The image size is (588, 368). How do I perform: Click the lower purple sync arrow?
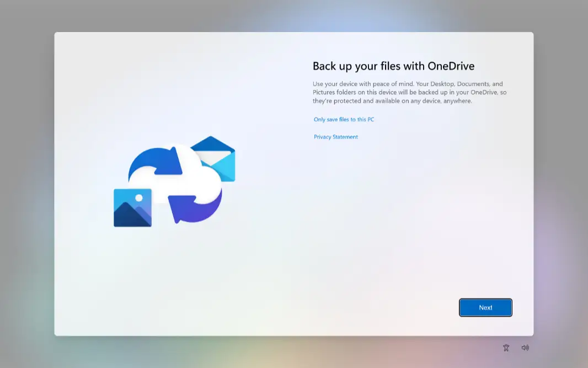click(x=196, y=207)
